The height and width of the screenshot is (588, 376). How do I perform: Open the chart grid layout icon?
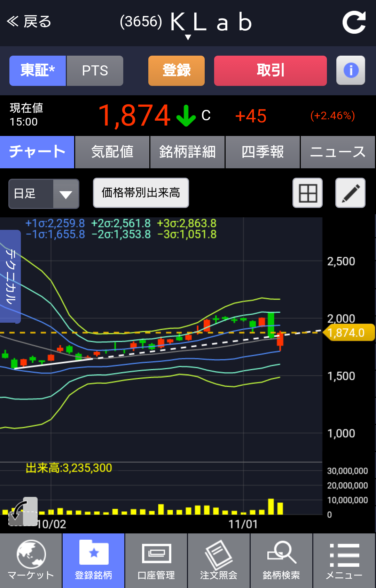[308, 193]
